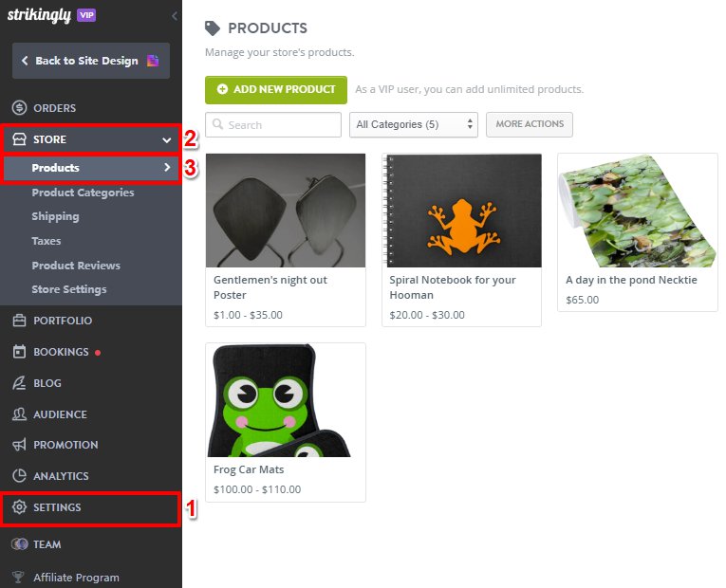Image resolution: width=726 pixels, height=588 pixels.
Task: Open the Taxes submenu item
Action: (47, 241)
